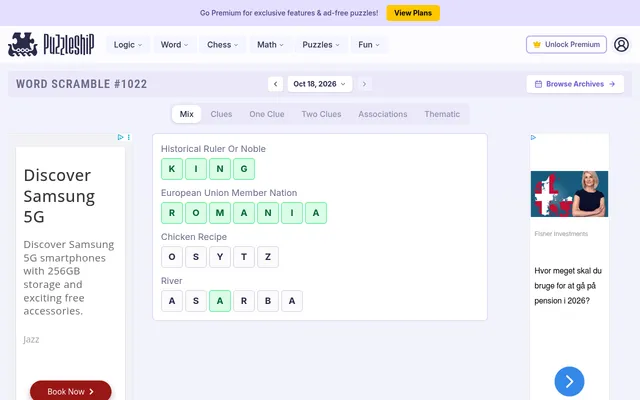Click the Discover Samsung 5G ad headline
The image size is (640, 400).
pos(59,196)
